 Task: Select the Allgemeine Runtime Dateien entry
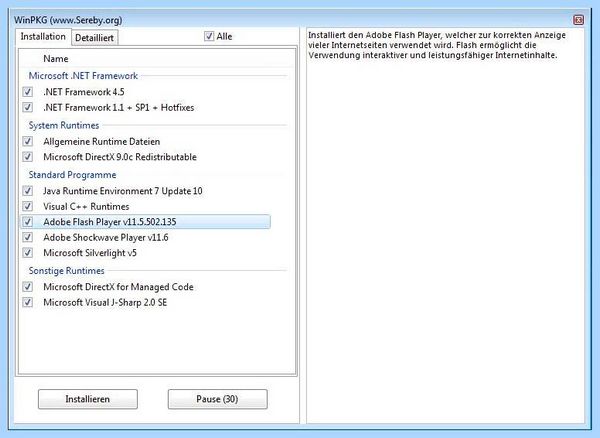tap(101, 142)
